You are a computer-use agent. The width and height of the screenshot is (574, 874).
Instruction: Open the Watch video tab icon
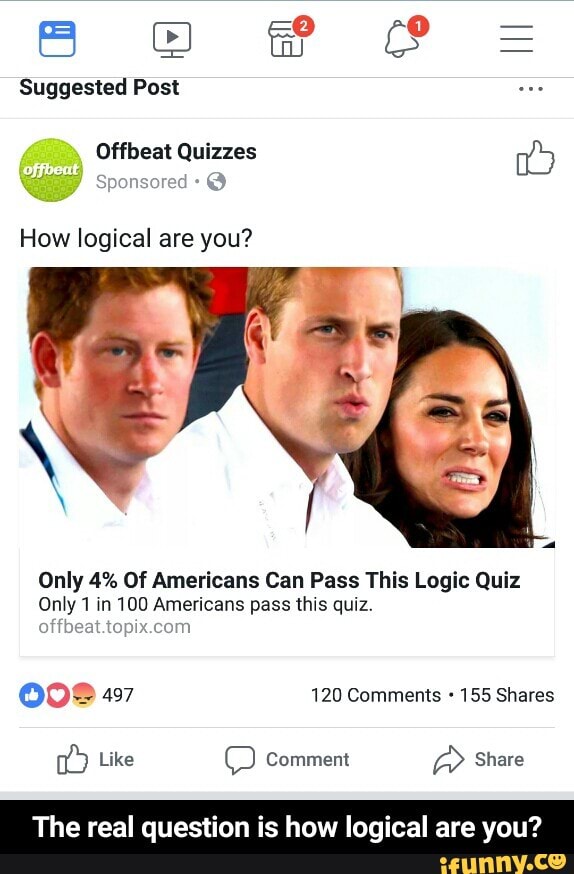172,40
